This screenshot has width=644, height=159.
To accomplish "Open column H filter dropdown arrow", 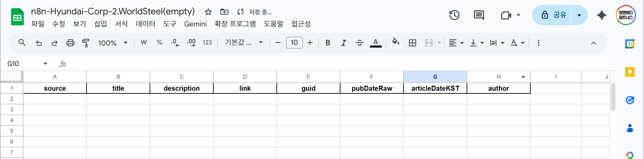I will click(x=523, y=77).
